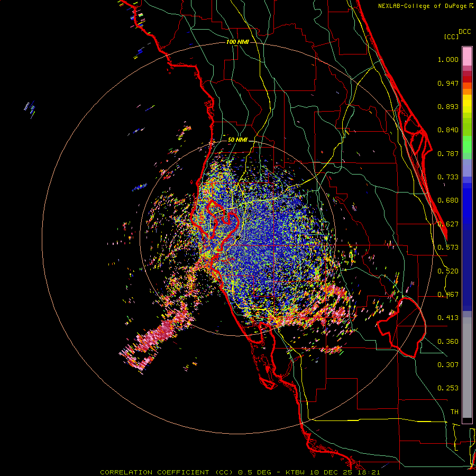Click the 1.000 value on color scale
The width and height of the screenshot is (476, 476).
[448, 60]
